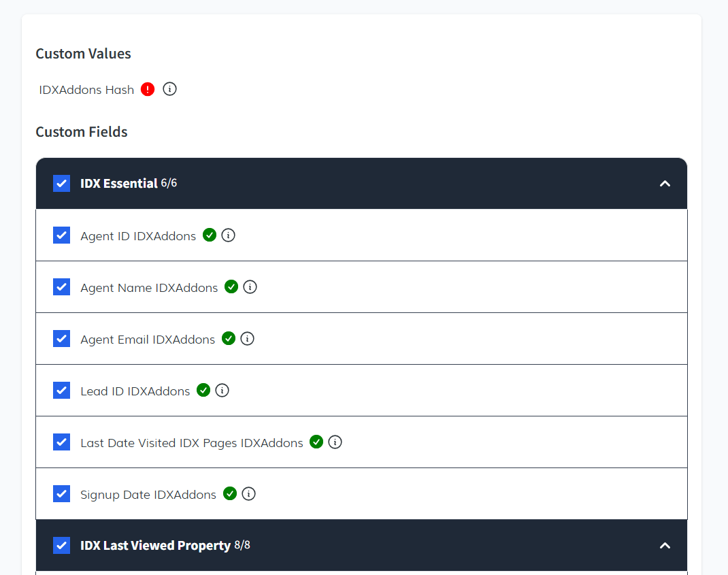
Task: Toggle the IDX Essential group checkbox
Action: point(62,184)
